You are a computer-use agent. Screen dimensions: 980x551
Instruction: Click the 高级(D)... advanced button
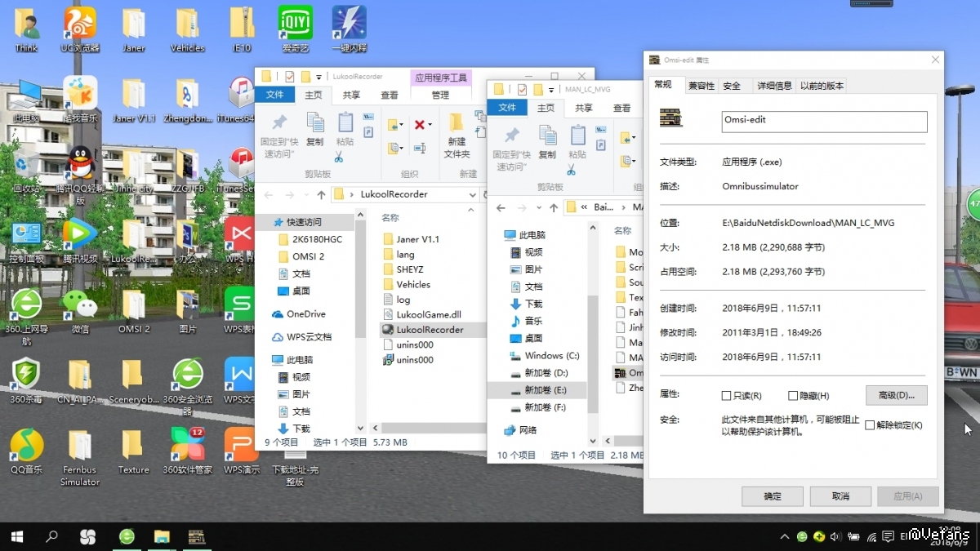(896, 395)
